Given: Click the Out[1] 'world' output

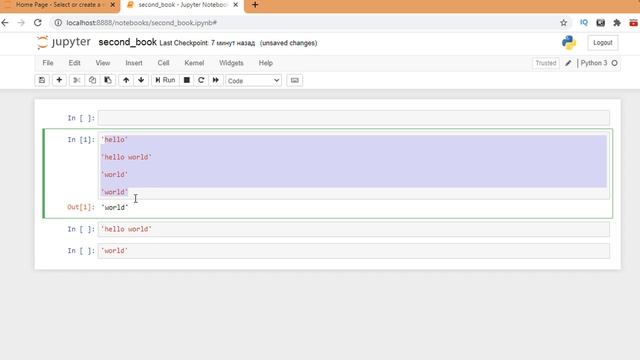Looking at the screenshot, I should (115, 207).
